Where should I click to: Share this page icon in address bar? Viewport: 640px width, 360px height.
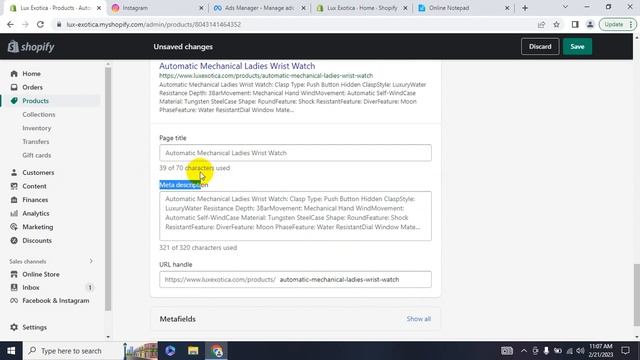click(x=542, y=24)
